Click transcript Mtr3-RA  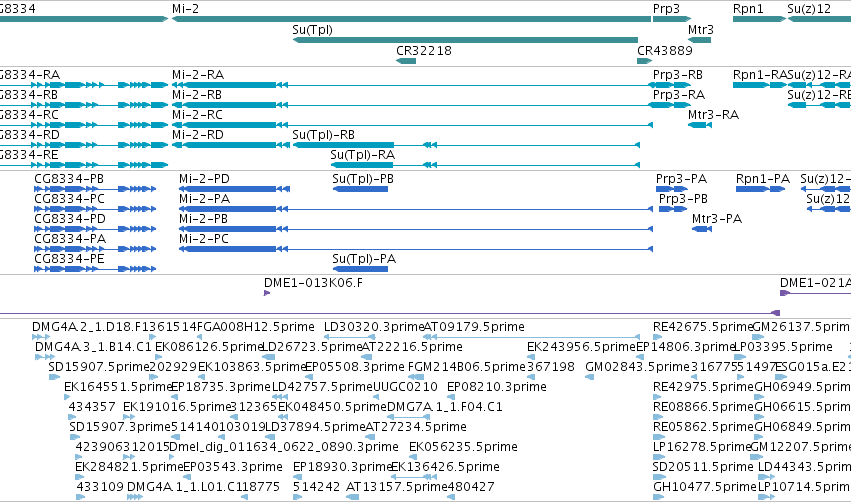[700, 125]
